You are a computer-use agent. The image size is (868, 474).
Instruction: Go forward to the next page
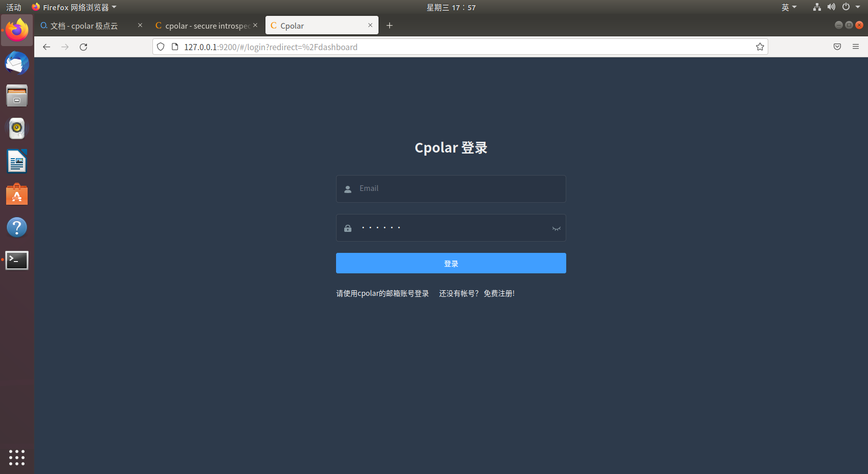65,47
